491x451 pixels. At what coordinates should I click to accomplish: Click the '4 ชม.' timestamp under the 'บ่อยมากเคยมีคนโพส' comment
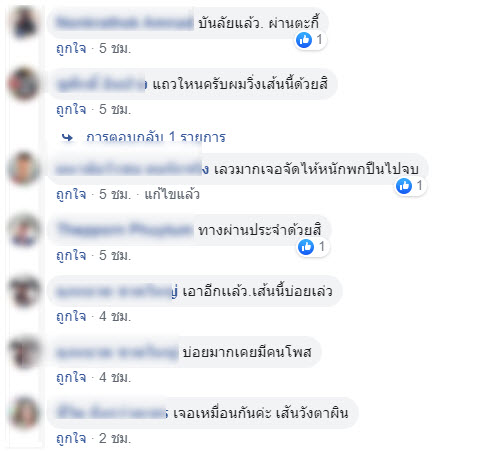(115, 377)
